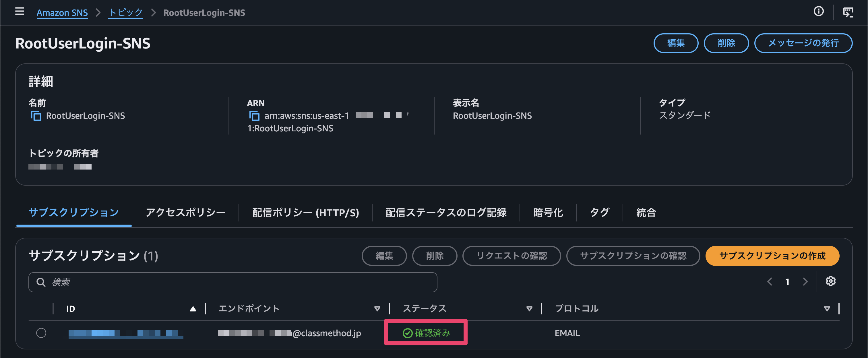The width and height of the screenshot is (868, 358).
Task: Switch to サブスクリプション tab
Action: click(x=74, y=213)
